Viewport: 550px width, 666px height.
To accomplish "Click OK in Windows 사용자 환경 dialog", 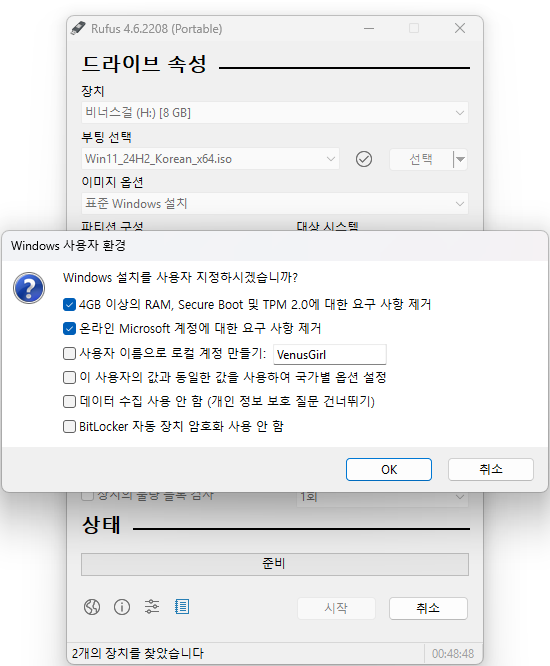I will pyautogui.click(x=389, y=469).
